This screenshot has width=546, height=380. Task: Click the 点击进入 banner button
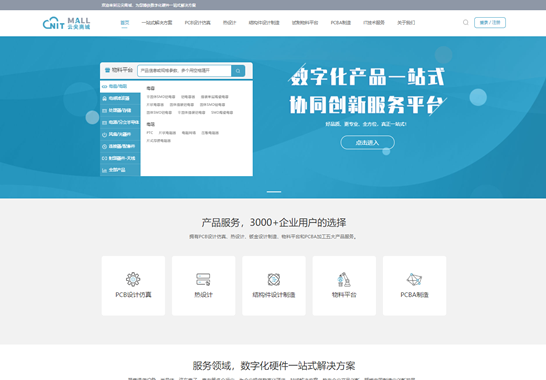[367, 142]
